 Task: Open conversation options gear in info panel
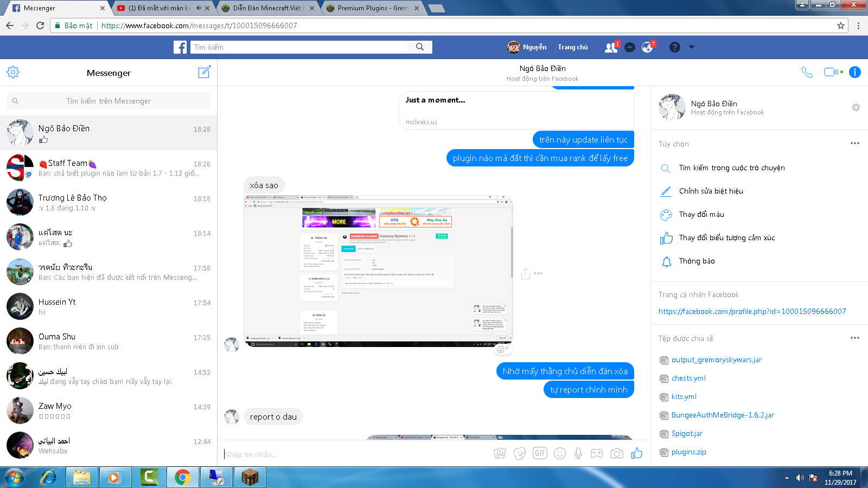[x=856, y=107]
